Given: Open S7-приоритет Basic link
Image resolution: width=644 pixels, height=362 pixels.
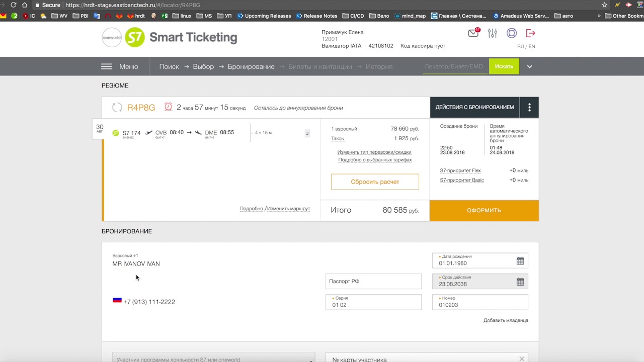Looking at the screenshot, I should pyautogui.click(x=462, y=180).
